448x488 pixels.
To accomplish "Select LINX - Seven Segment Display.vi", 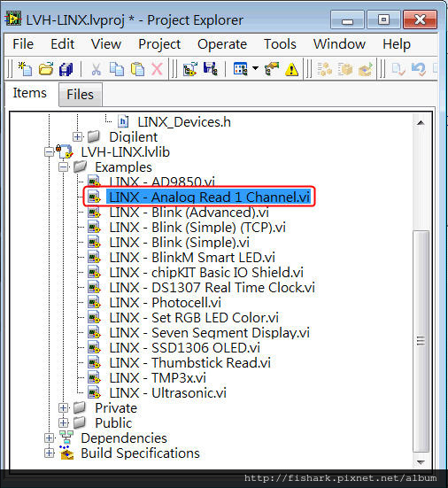I will (x=210, y=333).
